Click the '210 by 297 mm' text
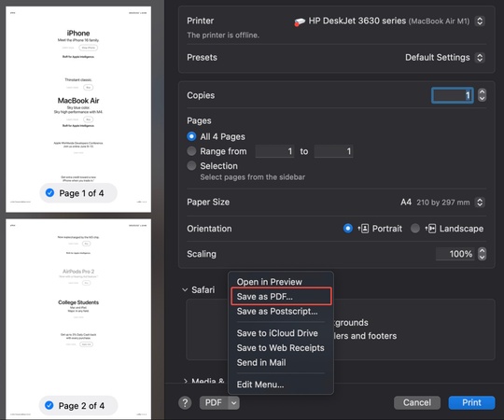This screenshot has height=420, width=504. click(x=443, y=203)
